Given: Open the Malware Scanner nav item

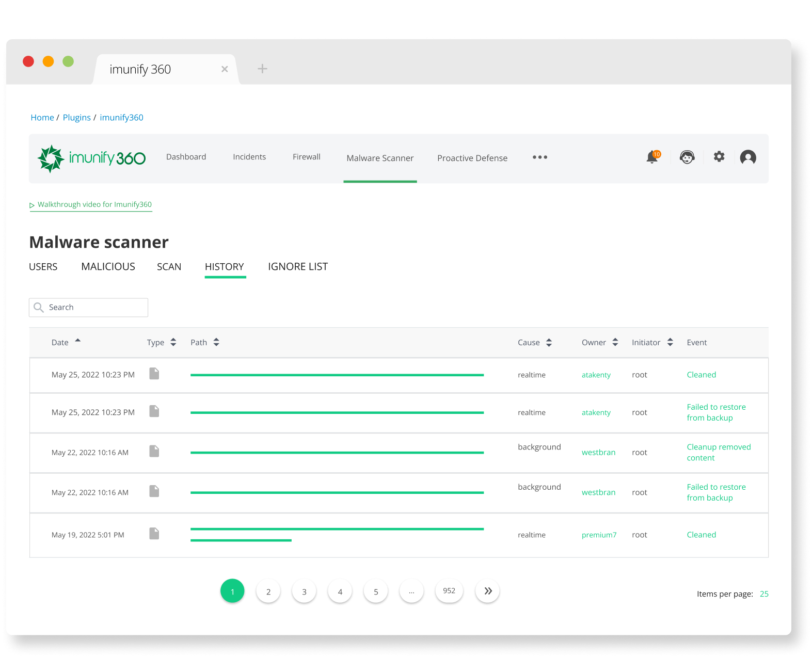Looking at the screenshot, I should coord(380,158).
